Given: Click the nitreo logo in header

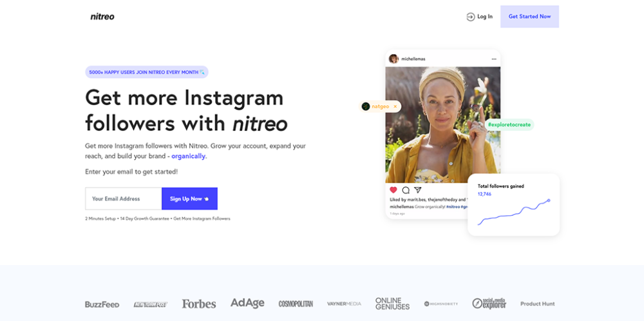Looking at the screenshot, I should 102,17.
